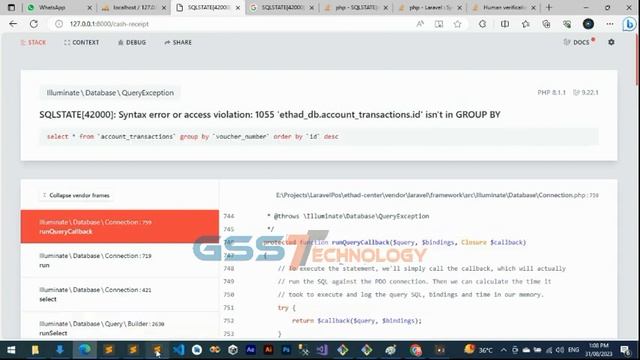Open the Bing sidebar button
This screenshot has width=640, height=360.
pos(630,24)
